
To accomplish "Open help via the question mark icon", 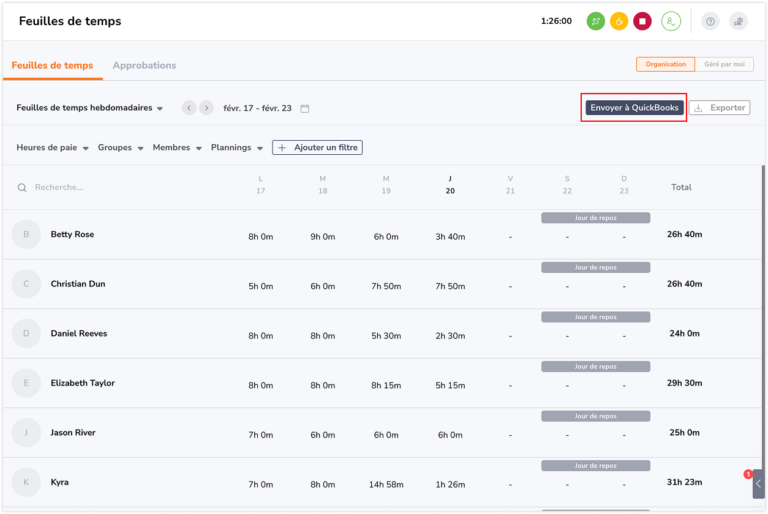I will tap(710, 21).
